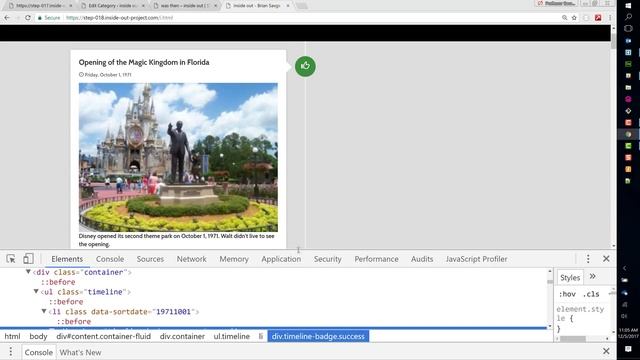This screenshot has width=640, height=360.
Task: Open the console drawer kebab menu
Action: 11,352
